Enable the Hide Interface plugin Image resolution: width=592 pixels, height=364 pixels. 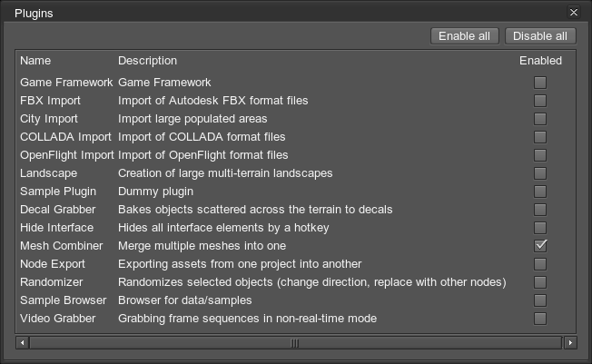click(540, 228)
